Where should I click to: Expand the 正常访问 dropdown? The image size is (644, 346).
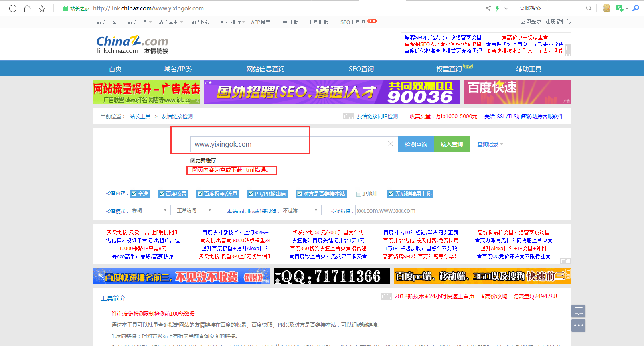click(x=195, y=210)
